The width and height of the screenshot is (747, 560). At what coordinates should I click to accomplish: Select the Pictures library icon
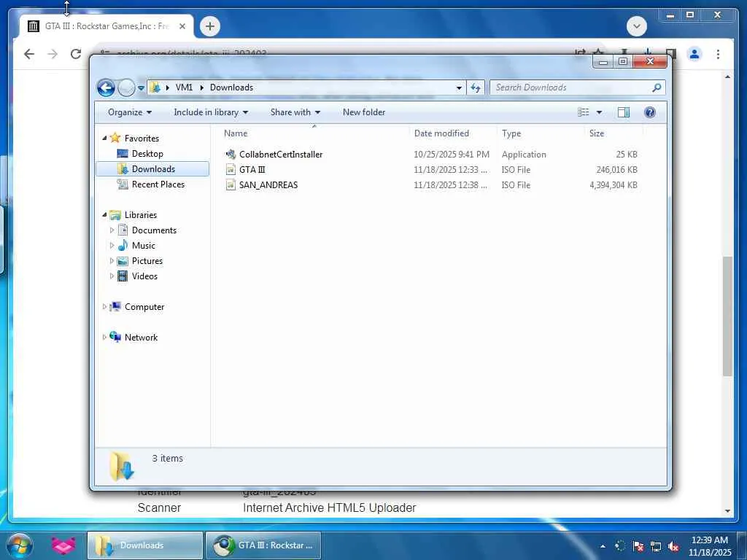123,260
